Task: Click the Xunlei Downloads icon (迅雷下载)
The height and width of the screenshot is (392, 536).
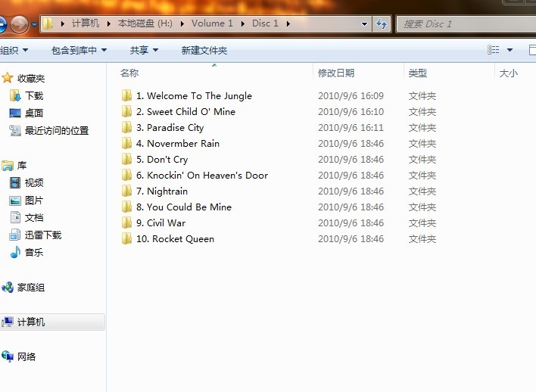Action: point(14,235)
